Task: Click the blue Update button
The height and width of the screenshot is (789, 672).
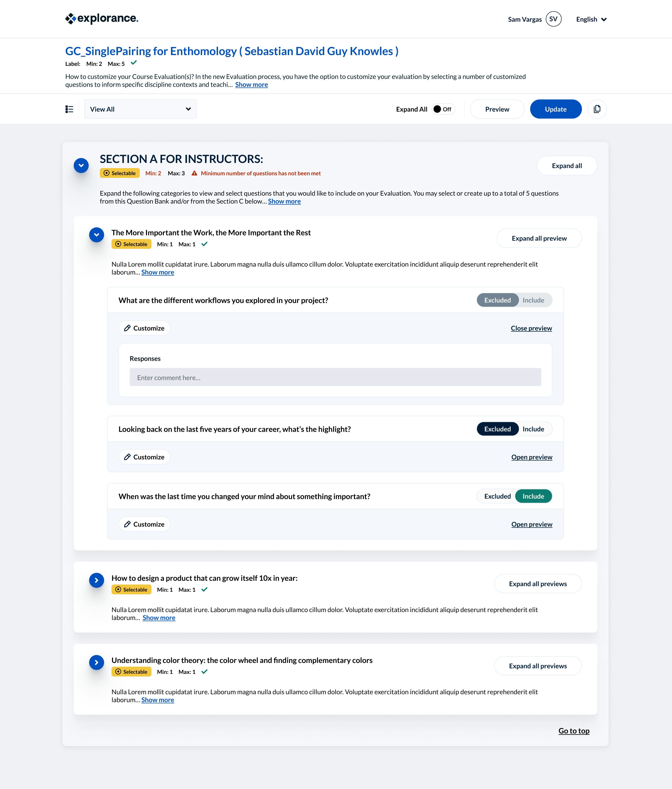Action: (x=556, y=109)
